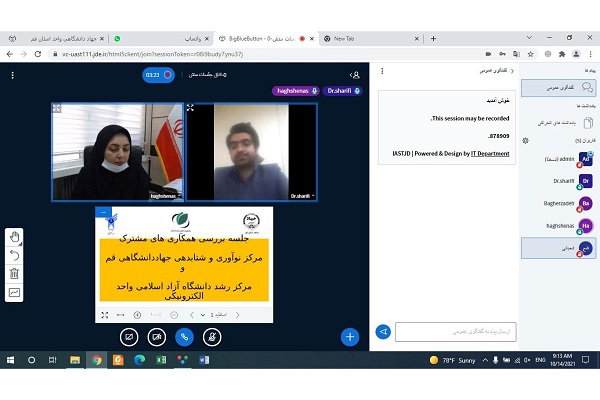Click the blue phone audio button
Image resolution: width=600 pixels, height=400 pixels.
click(184, 337)
